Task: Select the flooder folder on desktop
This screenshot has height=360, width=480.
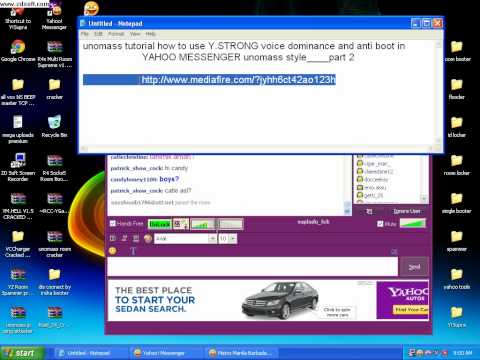Action: click(x=457, y=89)
